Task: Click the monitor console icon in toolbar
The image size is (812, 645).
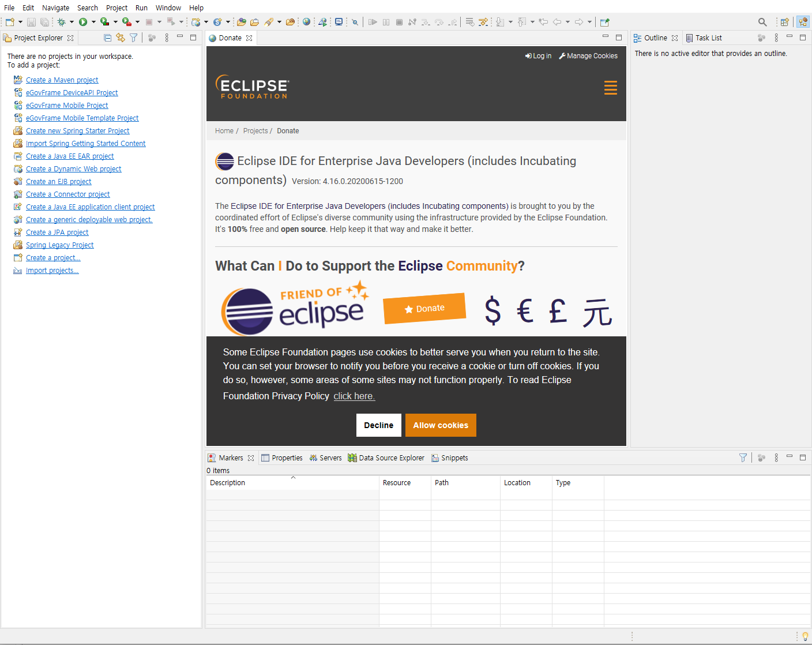Action: [339, 22]
